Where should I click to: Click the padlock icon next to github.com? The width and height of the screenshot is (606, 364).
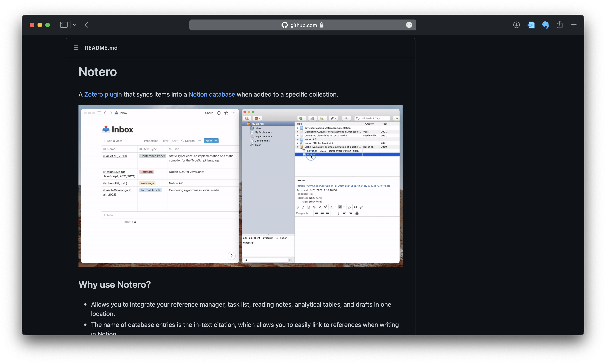click(322, 25)
